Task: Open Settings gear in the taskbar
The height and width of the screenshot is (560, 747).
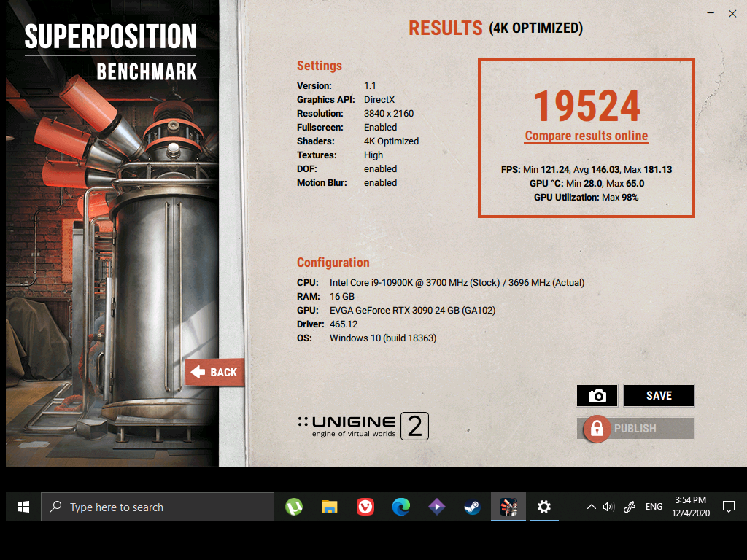Action: click(543, 507)
